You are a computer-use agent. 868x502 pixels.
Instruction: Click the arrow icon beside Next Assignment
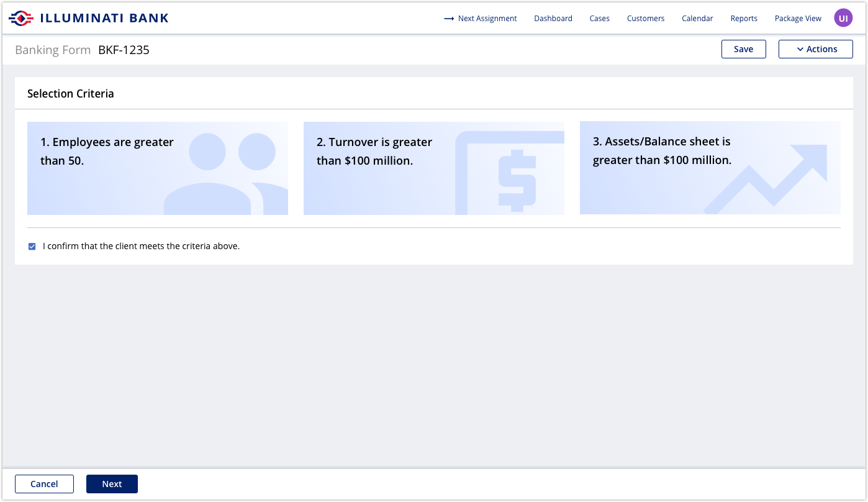tap(448, 19)
